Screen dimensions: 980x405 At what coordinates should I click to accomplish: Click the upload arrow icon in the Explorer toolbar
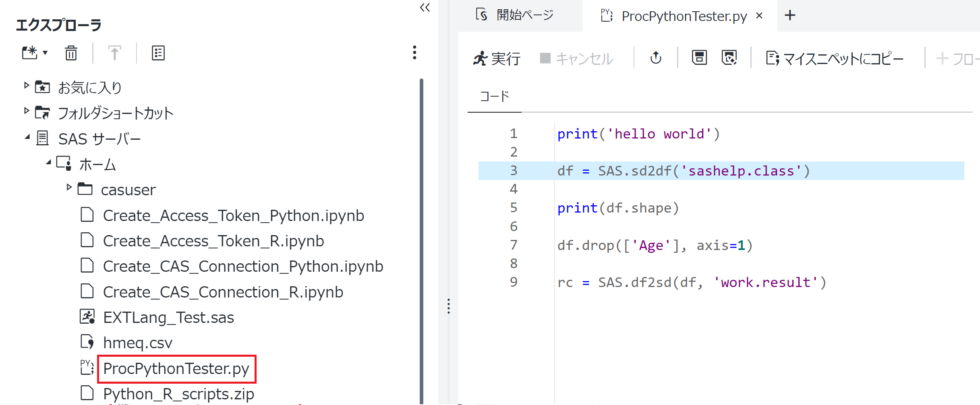click(x=114, y=53)
